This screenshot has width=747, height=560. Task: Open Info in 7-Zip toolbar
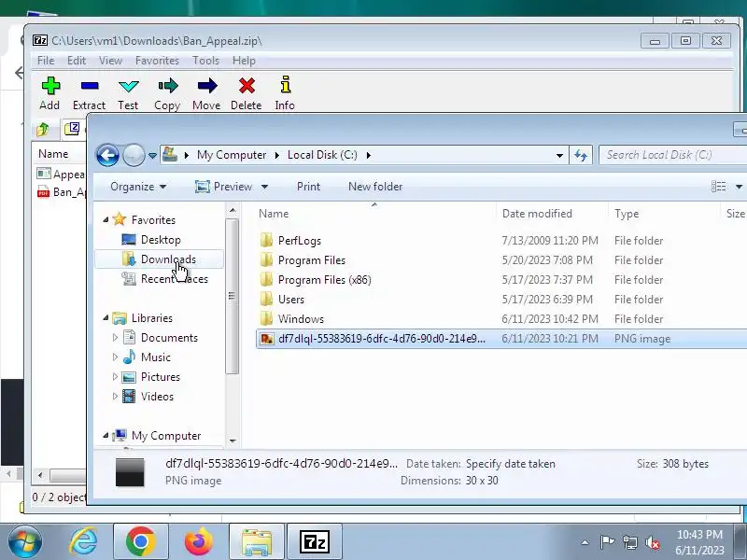285,93
